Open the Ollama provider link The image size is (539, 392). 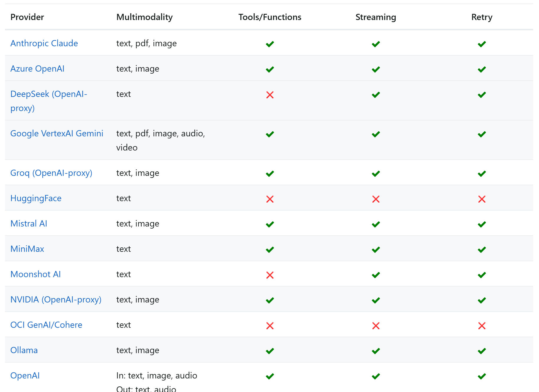(x=24, y=350)
